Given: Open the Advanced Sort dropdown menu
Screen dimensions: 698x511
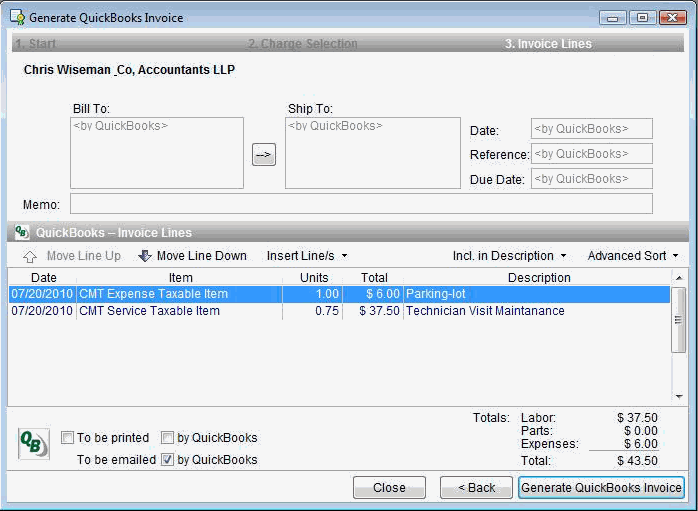Looking at the screenshot, I should pos(633,256).
